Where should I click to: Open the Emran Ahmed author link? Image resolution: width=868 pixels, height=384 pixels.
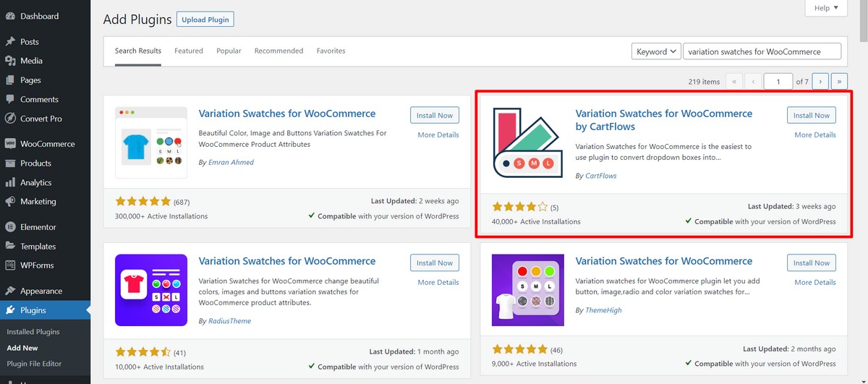click(231, 163)
